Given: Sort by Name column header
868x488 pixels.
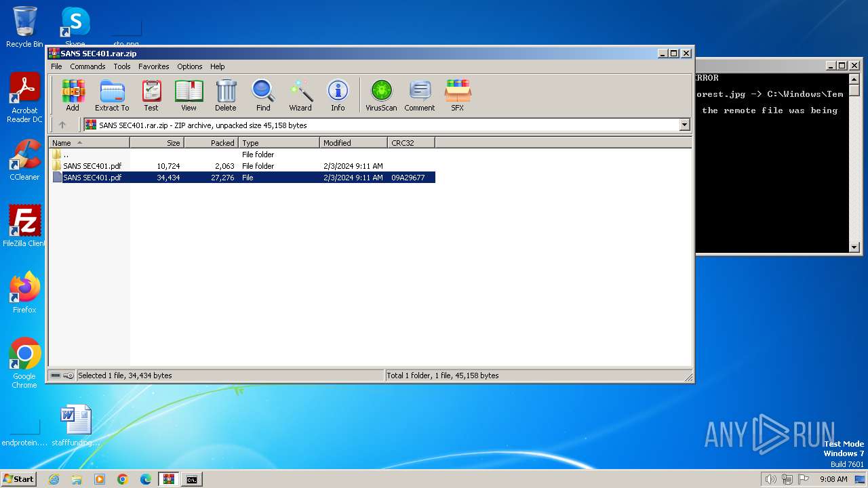Looking at the screenshot, I should tap(90, 142).
